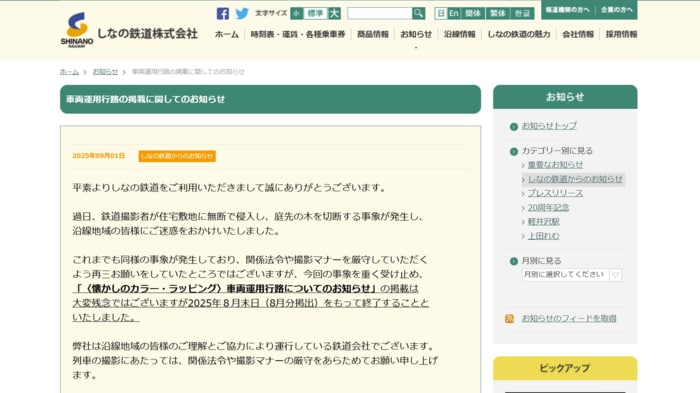Switch language to Traditional Chinese (繁体)
Viewport: 700px width, 393px height.
tap(498, 13)
